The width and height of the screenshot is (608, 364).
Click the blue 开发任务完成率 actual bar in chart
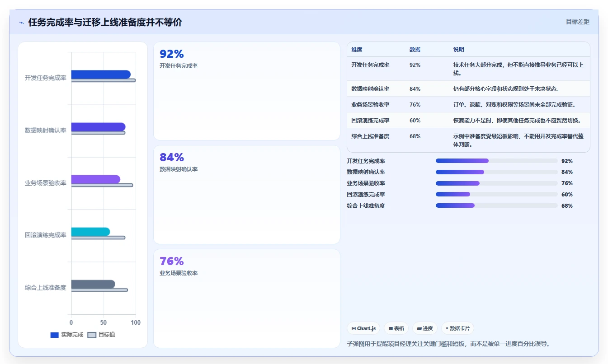pyautogui.click(x=101, y=75)
